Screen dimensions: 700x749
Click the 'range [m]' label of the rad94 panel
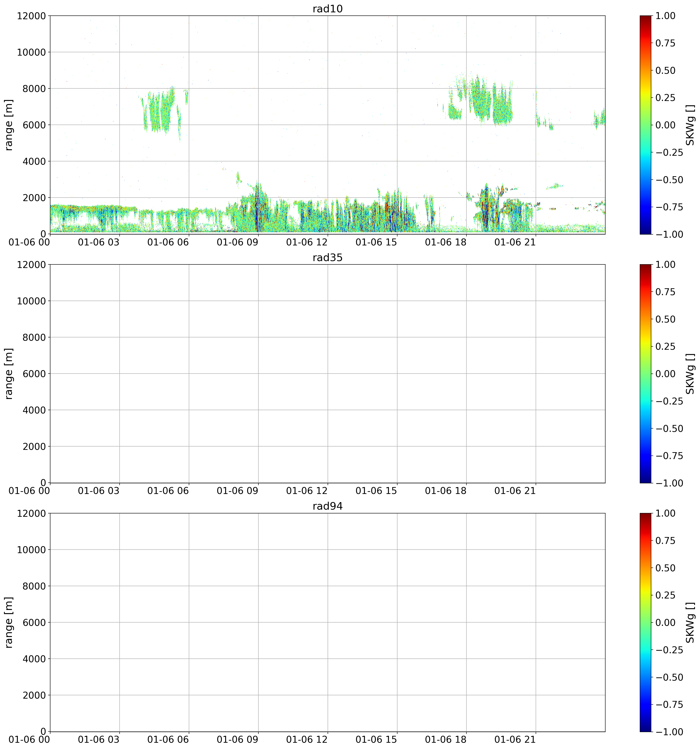click(9, 622)
